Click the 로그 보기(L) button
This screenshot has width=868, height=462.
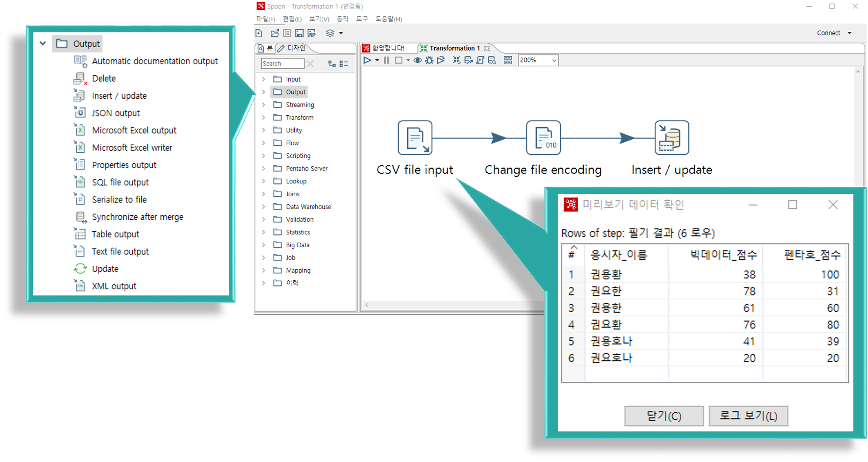[x=748, y=416]
